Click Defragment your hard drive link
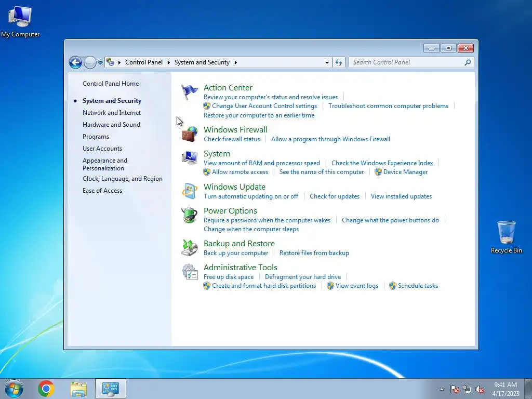The height and width of the screenshot is (399, 532). pyautogui.click(x=303, y=277)
